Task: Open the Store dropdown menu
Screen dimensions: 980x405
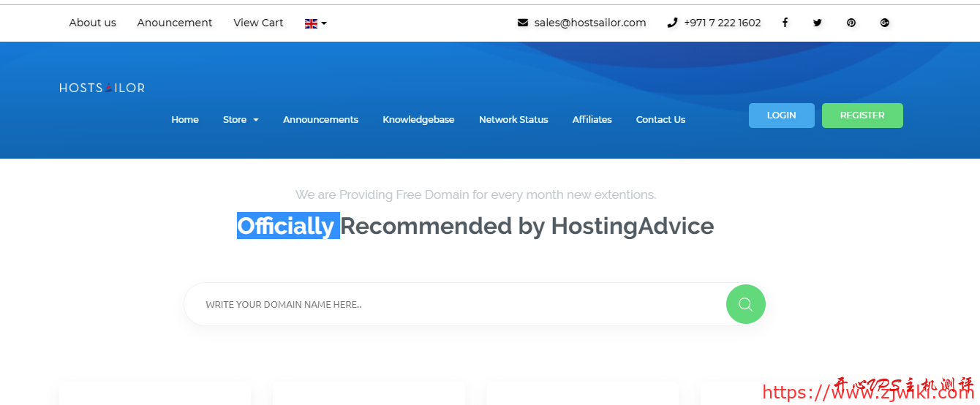Action: [241, 120]
